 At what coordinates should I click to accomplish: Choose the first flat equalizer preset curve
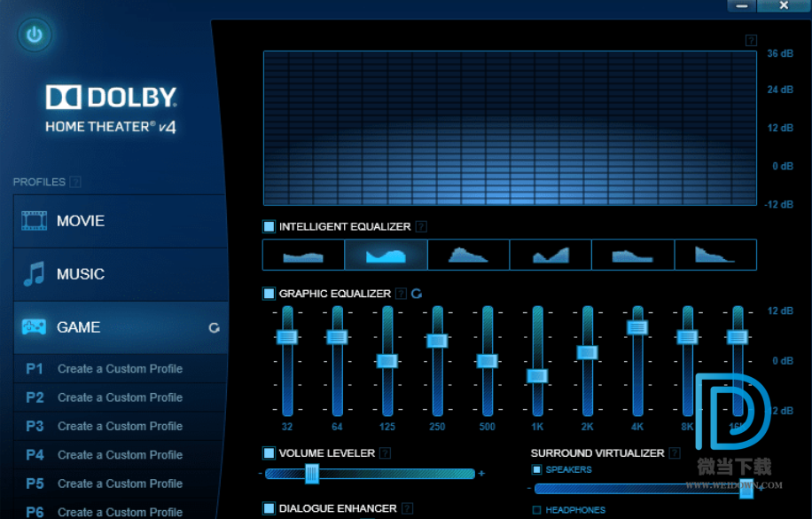tap(303, 256)
